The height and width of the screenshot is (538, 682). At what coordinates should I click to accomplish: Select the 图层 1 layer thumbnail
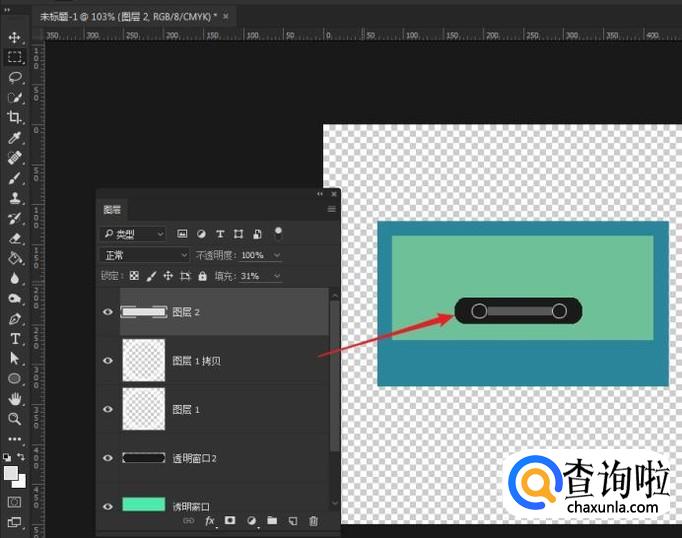click(x=143, y=409)
